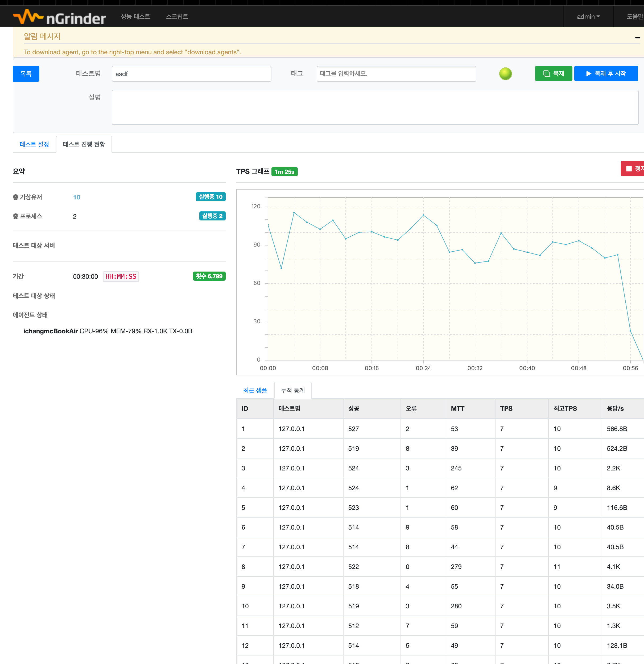Image resolution: width=644 pixels, height=664 pixels.
Task: Click the 설명 description textarea
Action: 375,107
